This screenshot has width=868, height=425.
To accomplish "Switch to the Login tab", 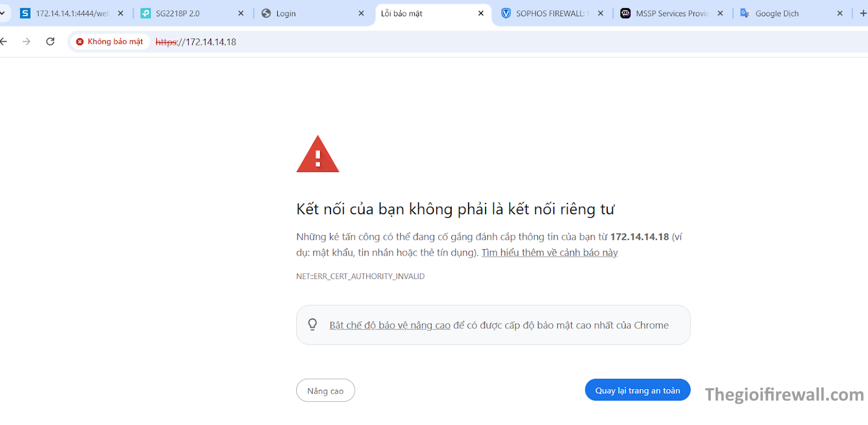I will pos(304,14).
